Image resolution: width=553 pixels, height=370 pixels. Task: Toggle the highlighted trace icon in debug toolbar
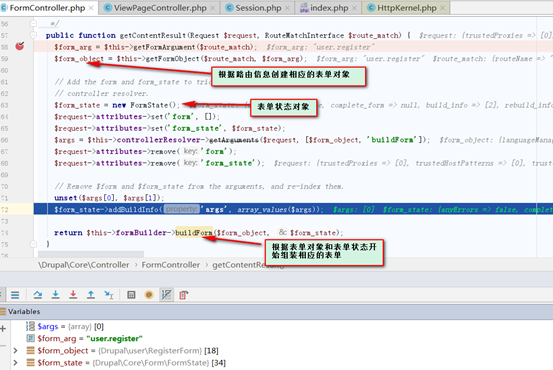pos(166,295)
